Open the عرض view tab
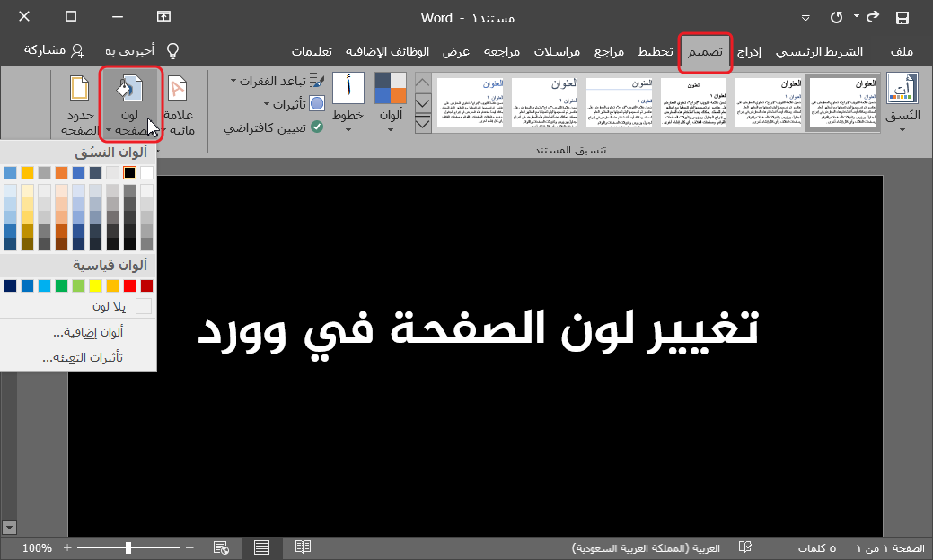The height and width of the screenshot is (560, 933). (x=456, y=52)
